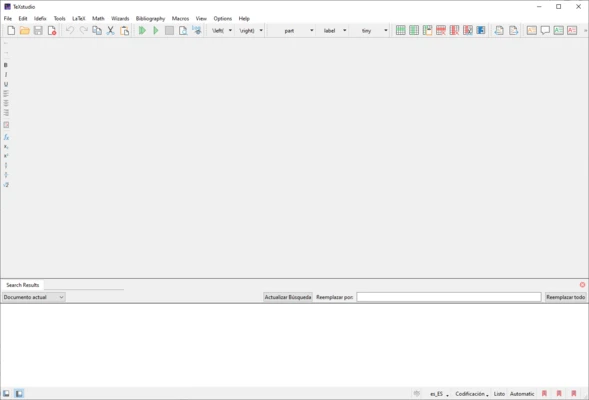The width and height of the screenshot is (589, 400).
Task: Click Automatic in the status bar
Action: point(522,394)
